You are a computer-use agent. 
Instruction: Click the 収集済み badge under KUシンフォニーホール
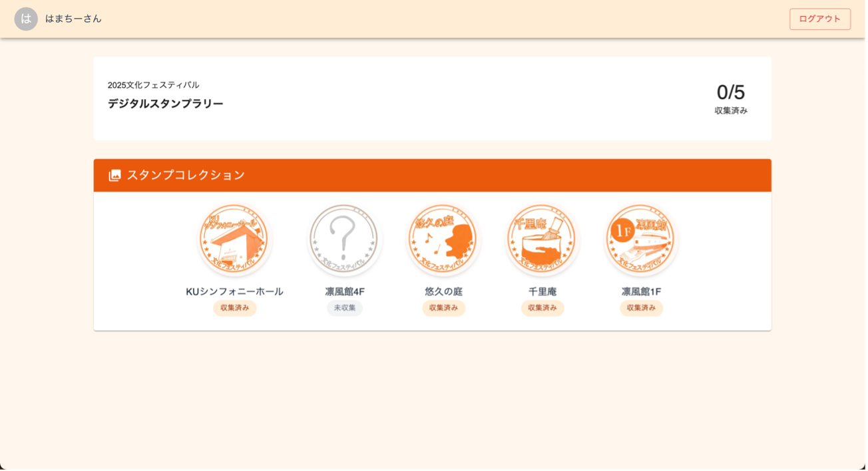tap(234, 308)
